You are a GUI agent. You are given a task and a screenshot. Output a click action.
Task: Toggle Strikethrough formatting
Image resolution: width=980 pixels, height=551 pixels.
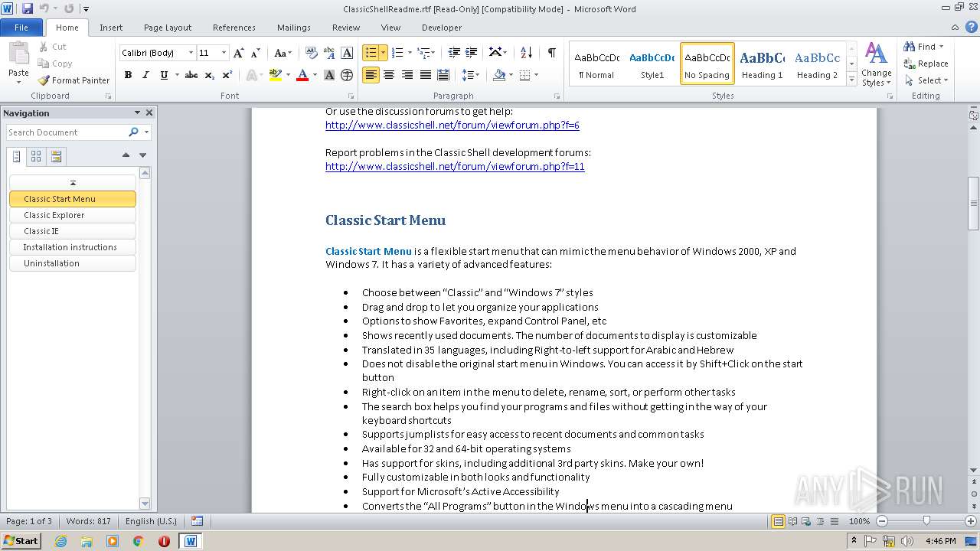pyautogui.click(x=191, y=75)
